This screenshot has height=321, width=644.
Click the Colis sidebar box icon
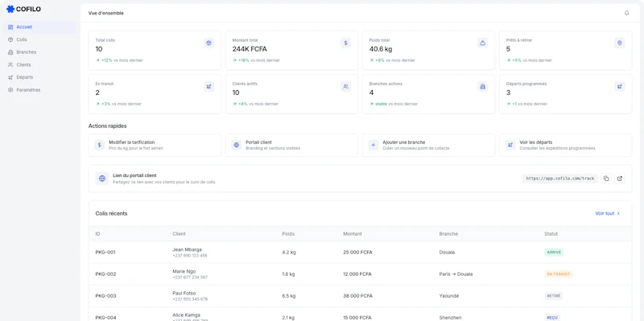(x=10, y=39)
